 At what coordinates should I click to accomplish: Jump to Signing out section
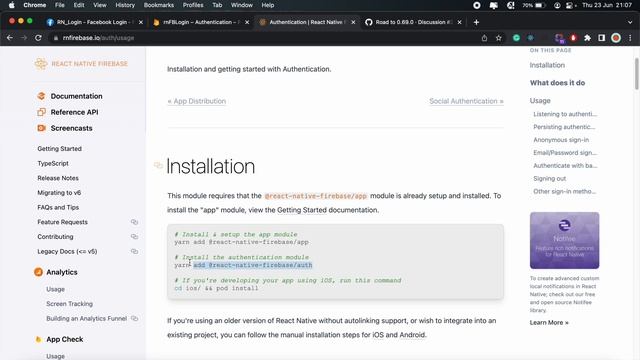pos(549,178)
